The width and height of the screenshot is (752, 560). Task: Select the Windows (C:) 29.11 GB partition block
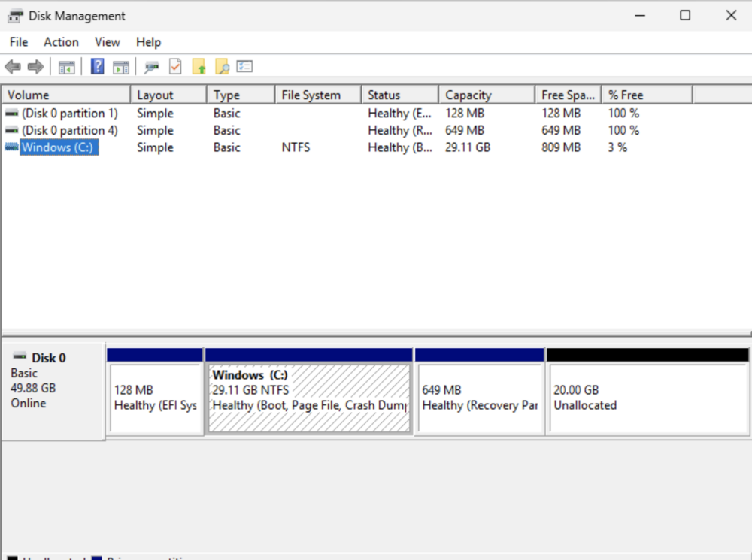coord(309,392)
